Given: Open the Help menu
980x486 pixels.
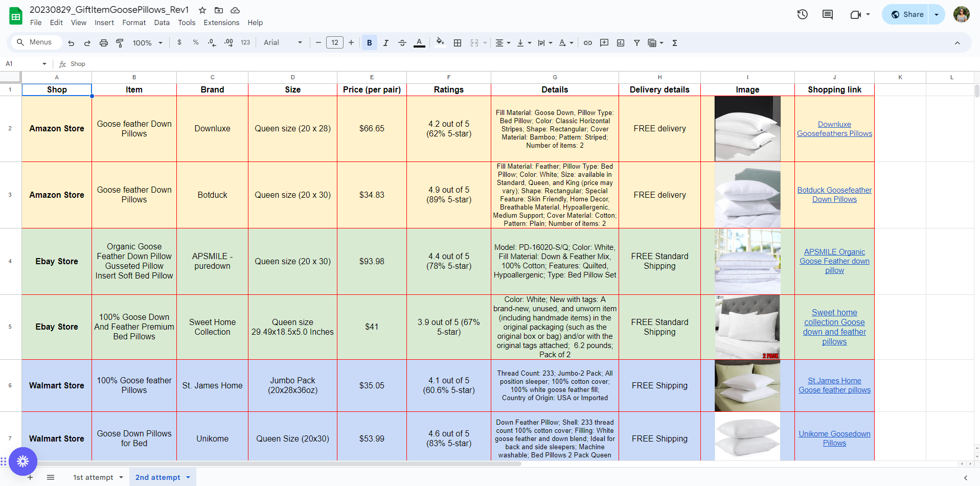Looking at the screenshot, I should click(255, 22).
